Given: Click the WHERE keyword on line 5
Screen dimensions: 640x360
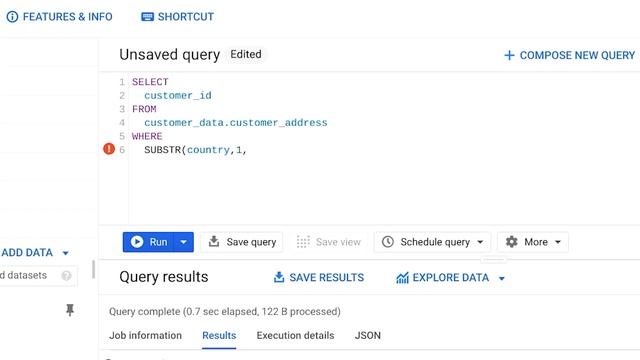Looking at the screenshot, I should 147,136.
